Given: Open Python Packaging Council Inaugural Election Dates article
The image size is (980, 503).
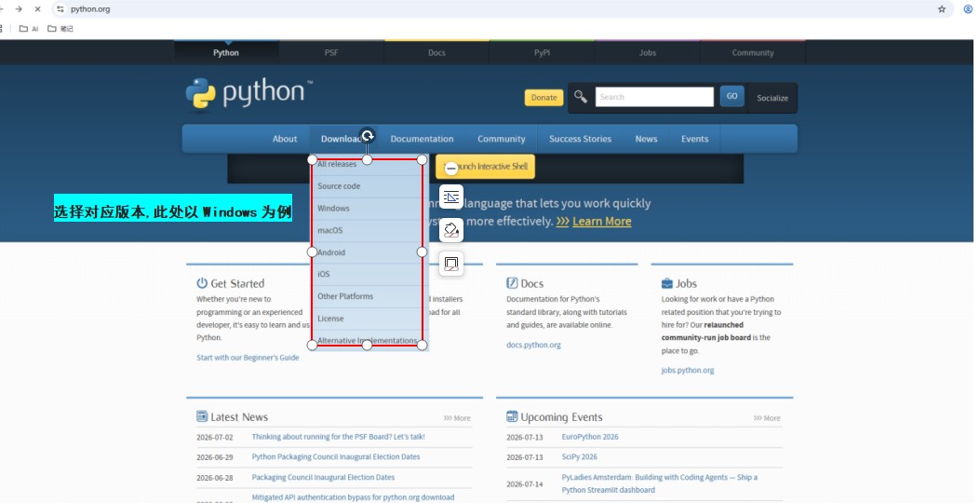Looking at the screenshot, I should click(x=336, y=456).
